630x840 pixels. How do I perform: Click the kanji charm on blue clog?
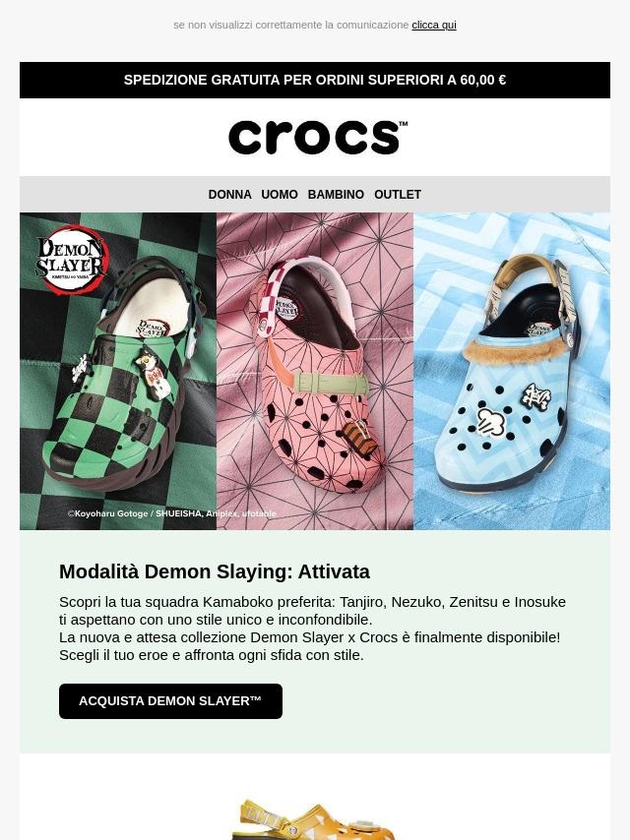(x=535, y=397)
